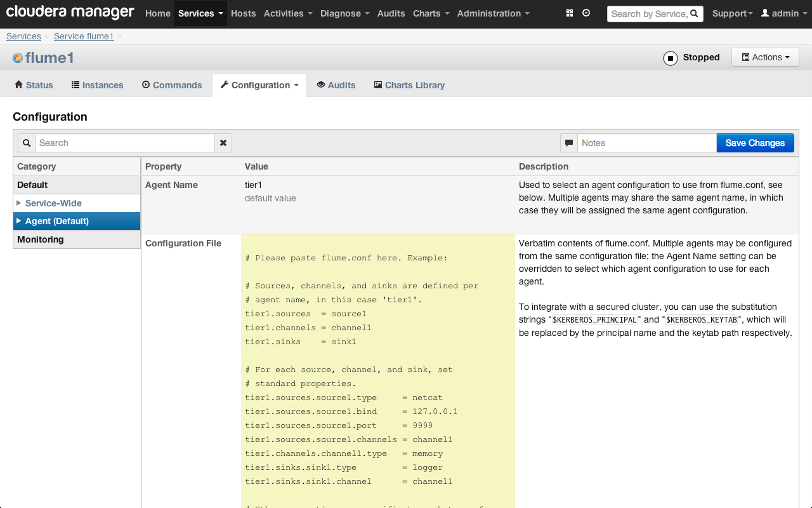
Task: Click the Agent Name value tier1
Action: [253, 185]
